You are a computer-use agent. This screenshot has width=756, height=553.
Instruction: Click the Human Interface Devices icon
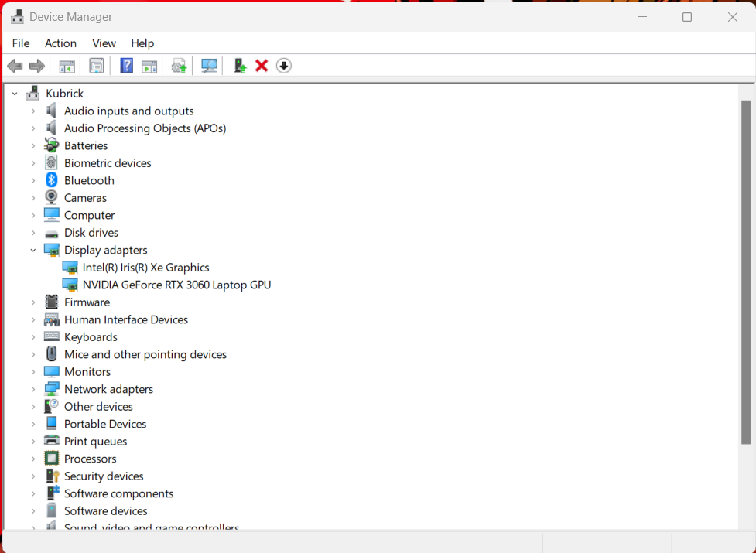pyautogui.click(x=52, y=319)
